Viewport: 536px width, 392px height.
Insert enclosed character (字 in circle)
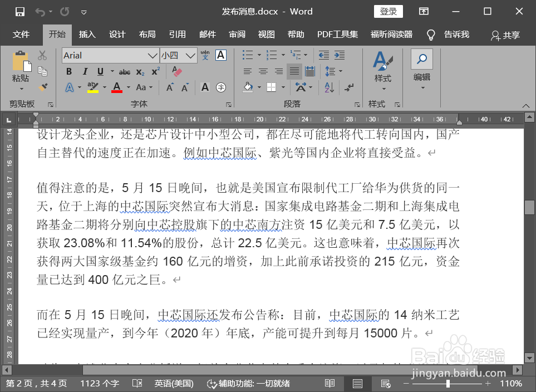[221, 87]
